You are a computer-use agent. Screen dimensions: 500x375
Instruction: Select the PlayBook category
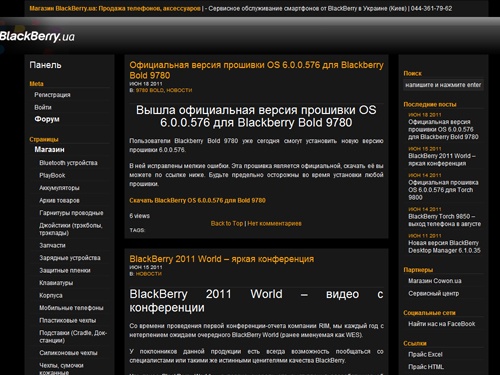52,175
